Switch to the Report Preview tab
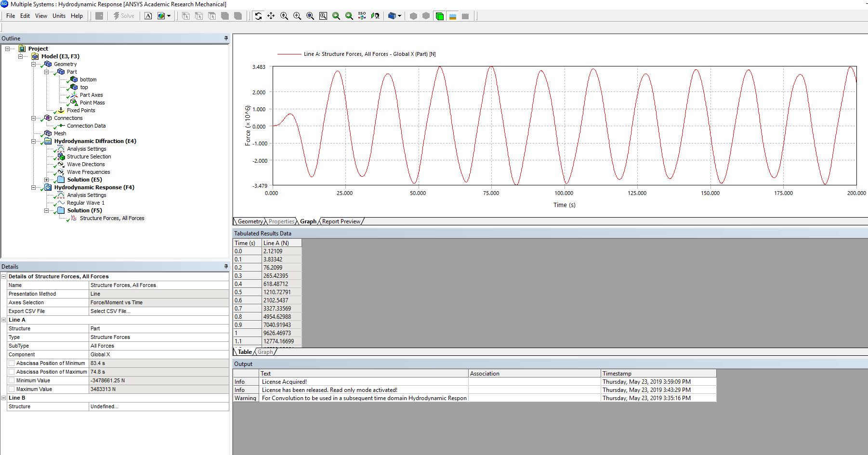 341,221
